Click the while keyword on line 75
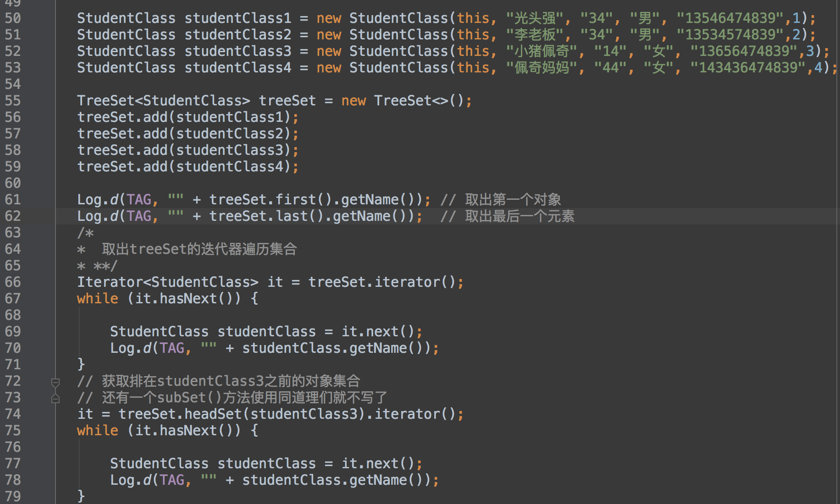This screenshot has width=840, height=504. [98, 431]
